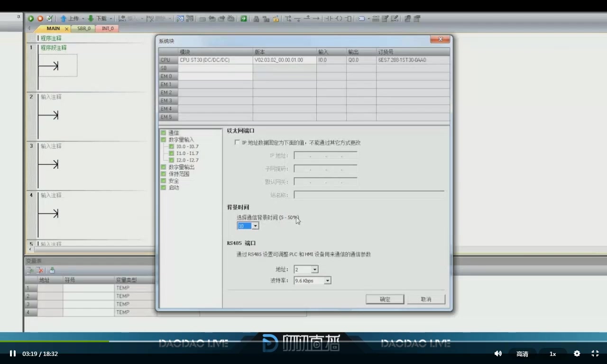Enable fixed IP address data checkbox
The width and height of the screenshot is (607, 364).
tap(237, 142)
